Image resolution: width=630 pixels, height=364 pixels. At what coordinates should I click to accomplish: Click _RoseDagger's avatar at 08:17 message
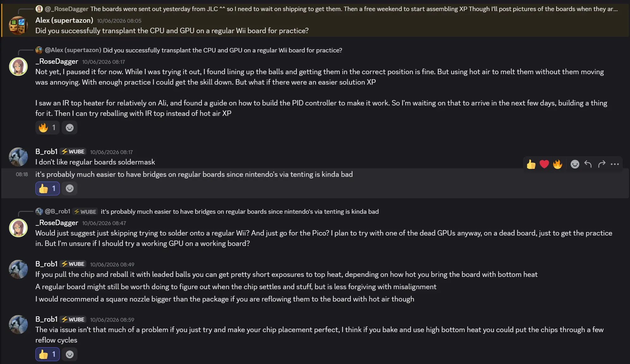point(18,67)
